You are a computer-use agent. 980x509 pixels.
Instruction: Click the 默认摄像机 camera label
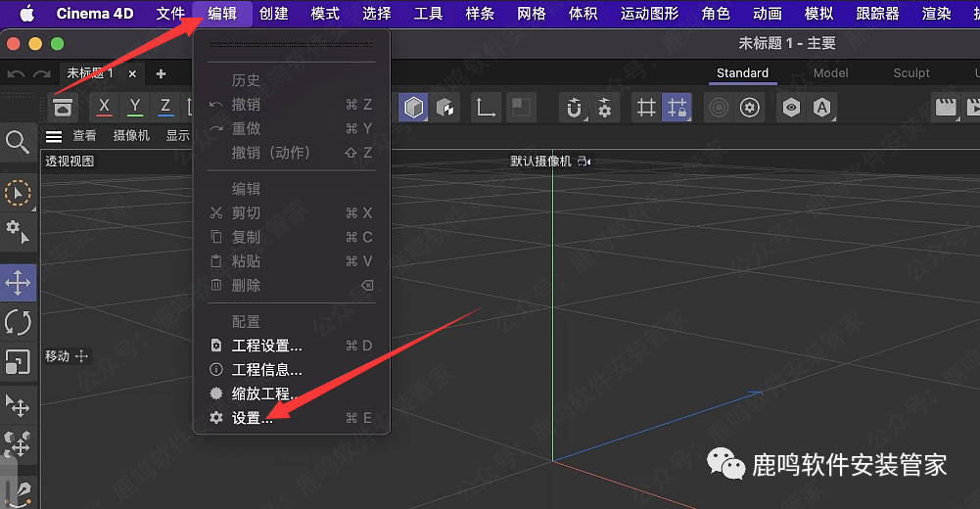[x=540, y=162]
